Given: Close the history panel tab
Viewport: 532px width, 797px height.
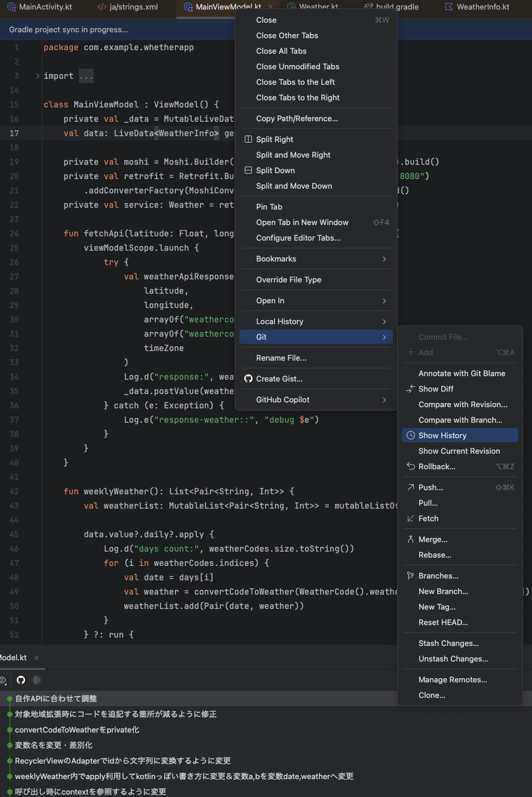Looking at the screenshot, I should pyautogui.click(x=36, y=657).
